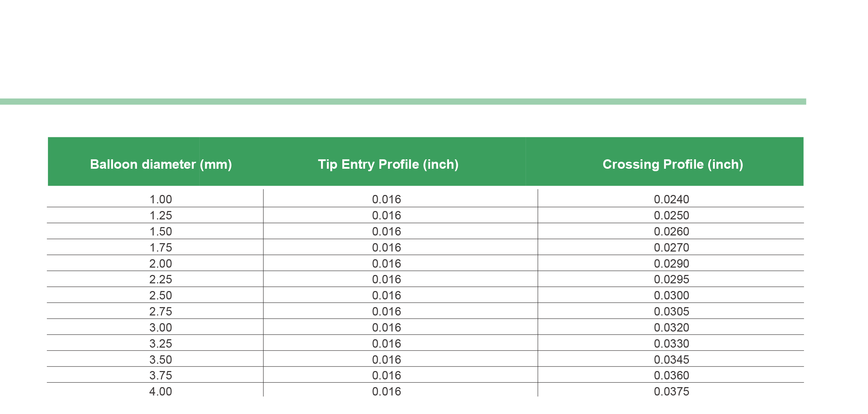Screen dimensions: 868x414
Task: Select the 0.0290 crossing profile value
Action: [671, 264]
